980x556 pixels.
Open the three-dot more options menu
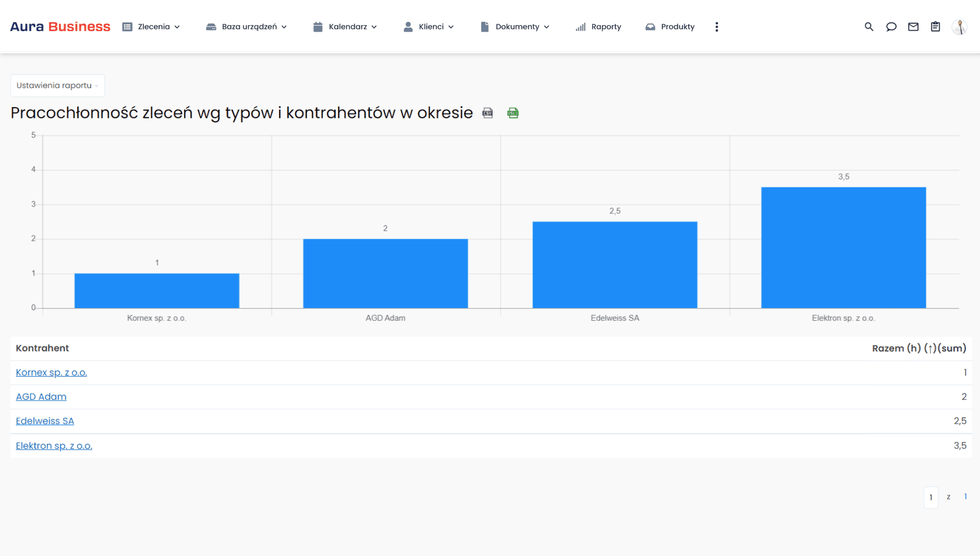[x=717, y=27]
